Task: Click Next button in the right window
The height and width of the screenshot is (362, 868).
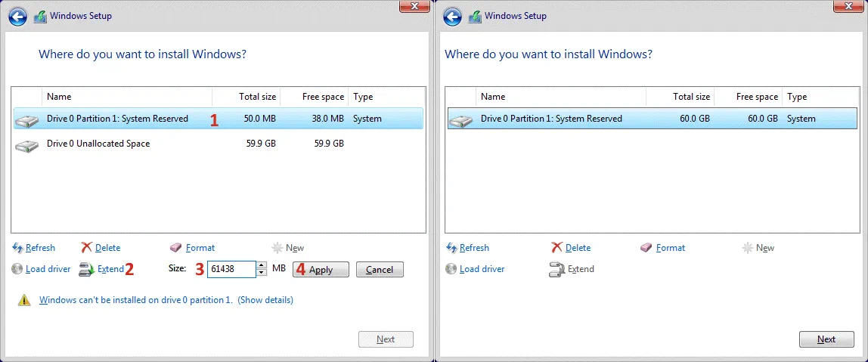Action: (x=826, y=339)
